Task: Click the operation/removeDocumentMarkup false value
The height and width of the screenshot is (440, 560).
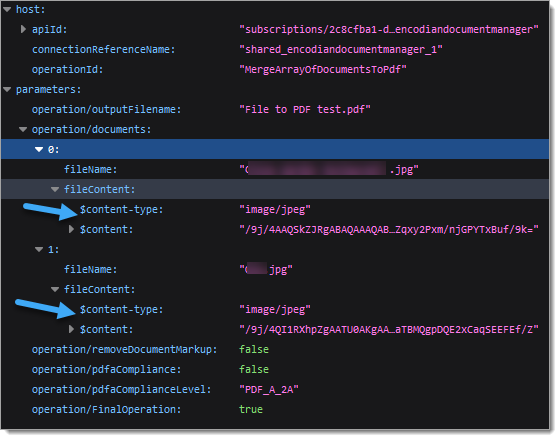Action: click(254, 349)
